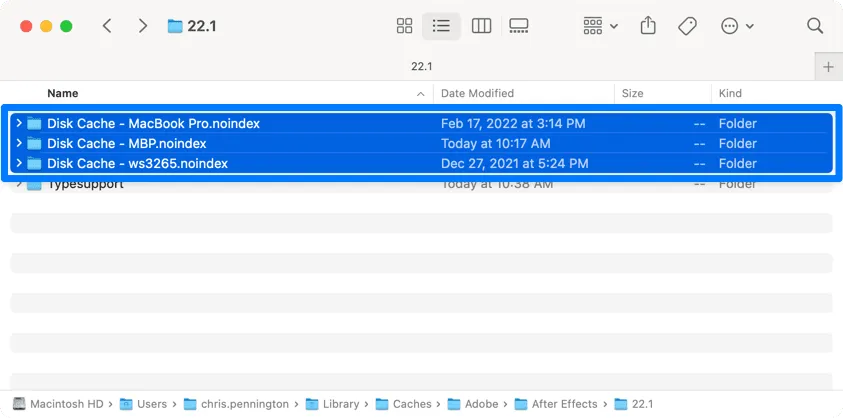
Task: Switch to column view
Action: click(481, 26)
